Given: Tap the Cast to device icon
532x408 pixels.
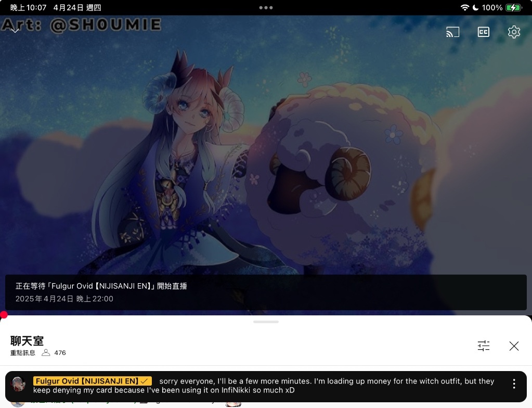Looking at the screenshot, I should coord(452,32).
